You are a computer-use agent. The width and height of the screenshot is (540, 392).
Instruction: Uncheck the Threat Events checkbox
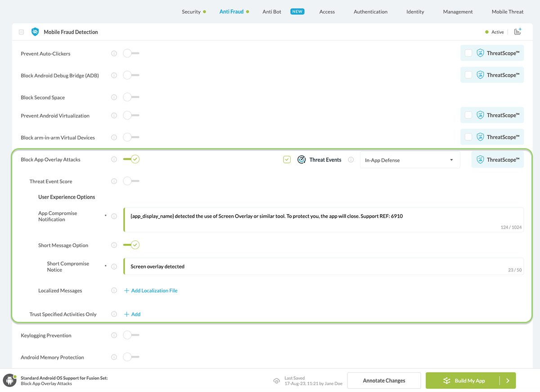pos(287,160)
